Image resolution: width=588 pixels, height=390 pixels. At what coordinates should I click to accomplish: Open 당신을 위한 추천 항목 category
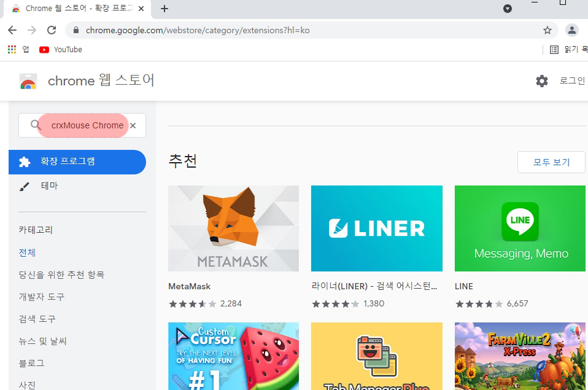61,275
